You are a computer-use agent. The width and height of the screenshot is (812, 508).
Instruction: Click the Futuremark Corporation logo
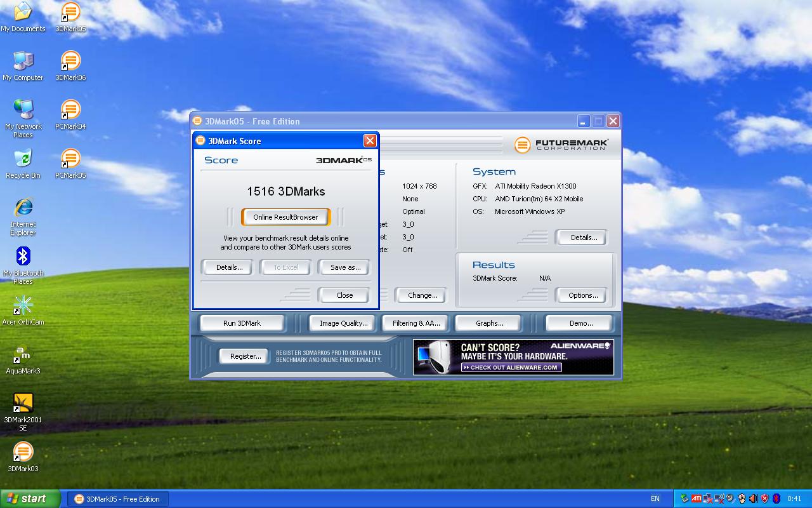pos(561,145)
